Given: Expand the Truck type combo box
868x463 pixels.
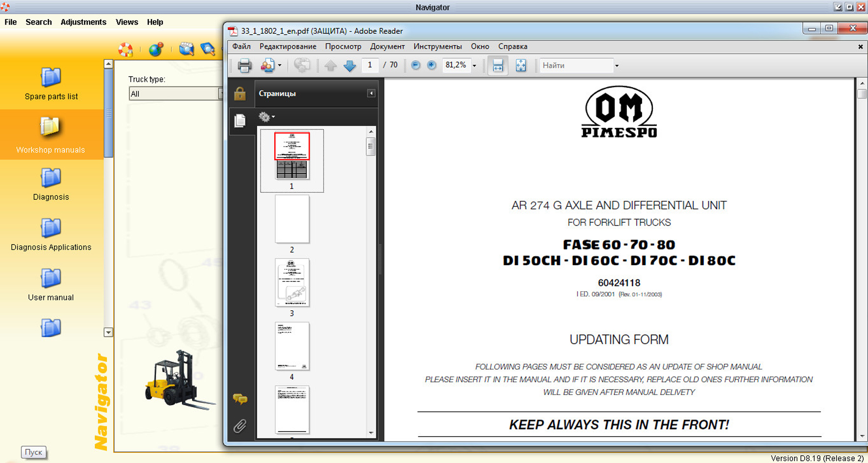Looking at the screenshot, I should (220, 93).
